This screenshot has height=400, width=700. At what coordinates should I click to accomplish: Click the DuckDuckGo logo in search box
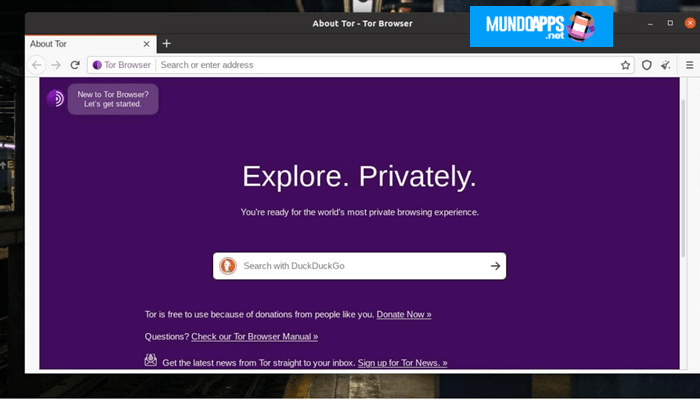click(228, 266)
